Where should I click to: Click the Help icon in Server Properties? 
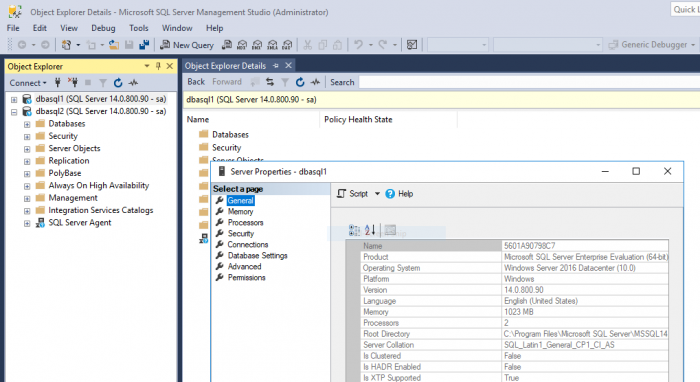click(x=390, y=194)
